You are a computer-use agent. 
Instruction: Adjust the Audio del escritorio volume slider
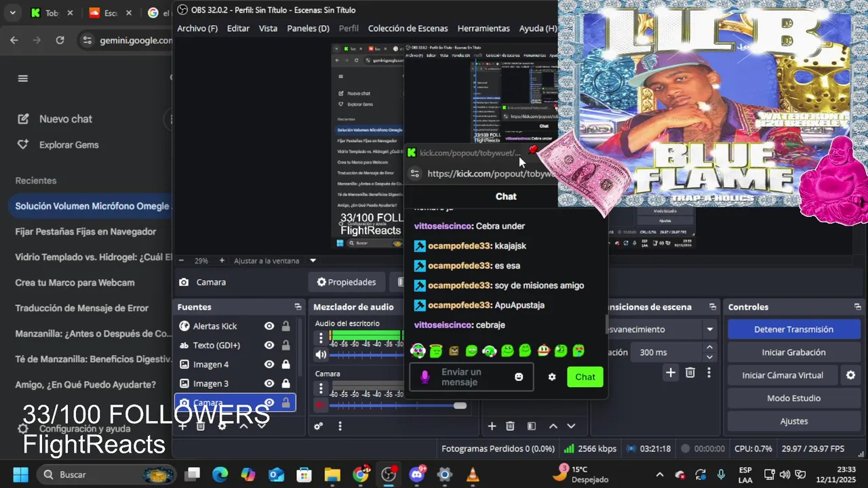point(366,354)
